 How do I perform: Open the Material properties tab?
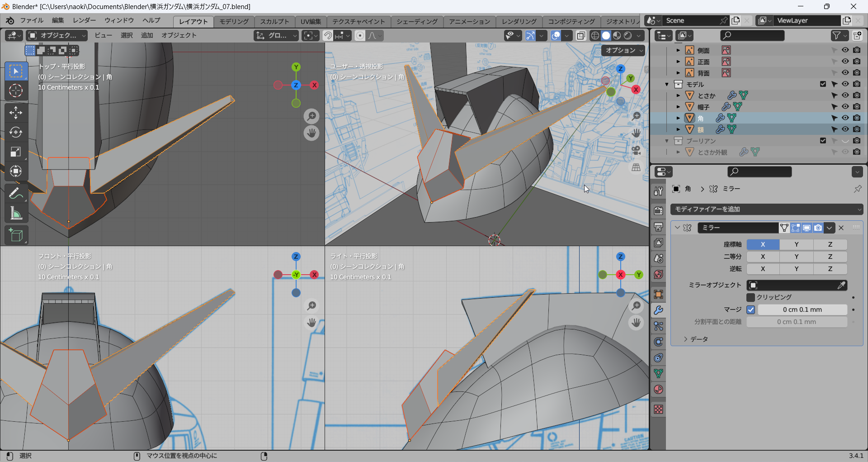point(658,390)
